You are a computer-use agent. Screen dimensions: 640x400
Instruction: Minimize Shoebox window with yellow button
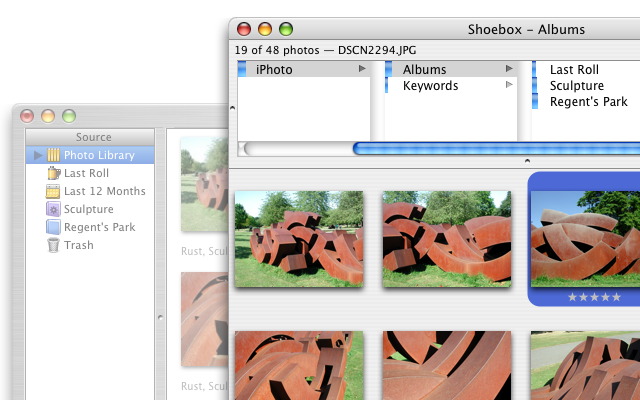pos(265,29)
